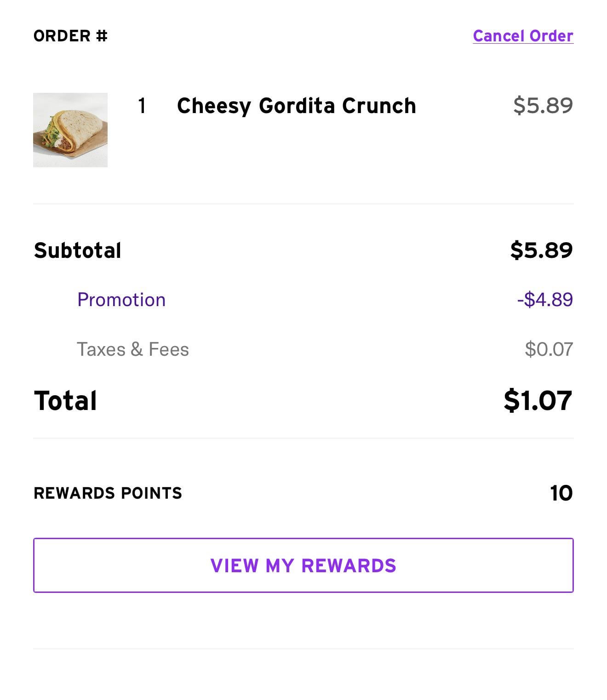607x700 pixels.
Task: Click the $1.07 total amount
Action: coord(538,400)
